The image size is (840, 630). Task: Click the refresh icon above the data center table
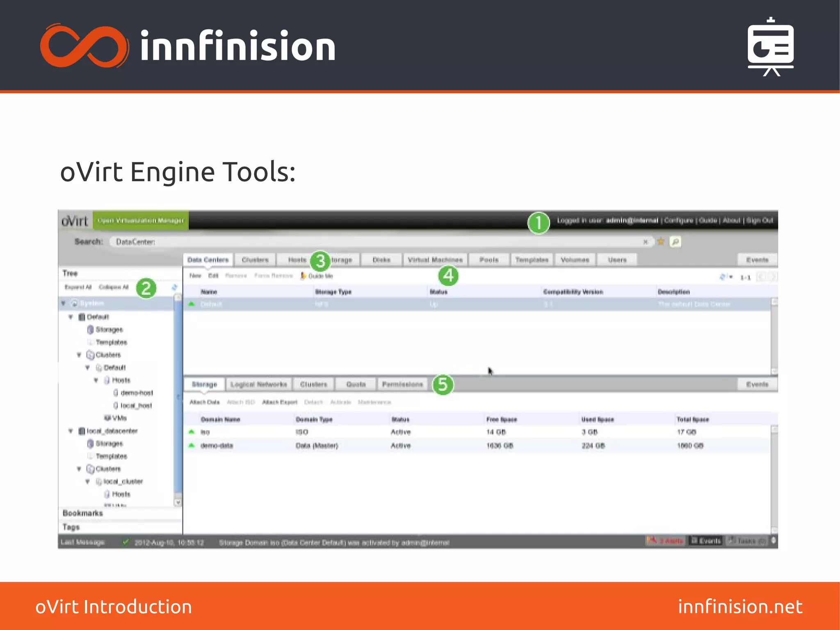pyautogui.click(x=722, y=277)
